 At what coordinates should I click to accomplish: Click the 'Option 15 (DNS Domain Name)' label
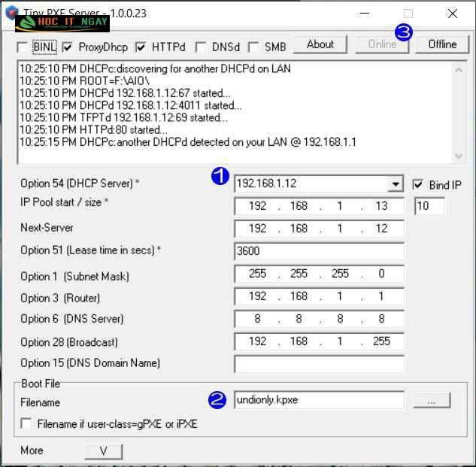coord(90,363)
